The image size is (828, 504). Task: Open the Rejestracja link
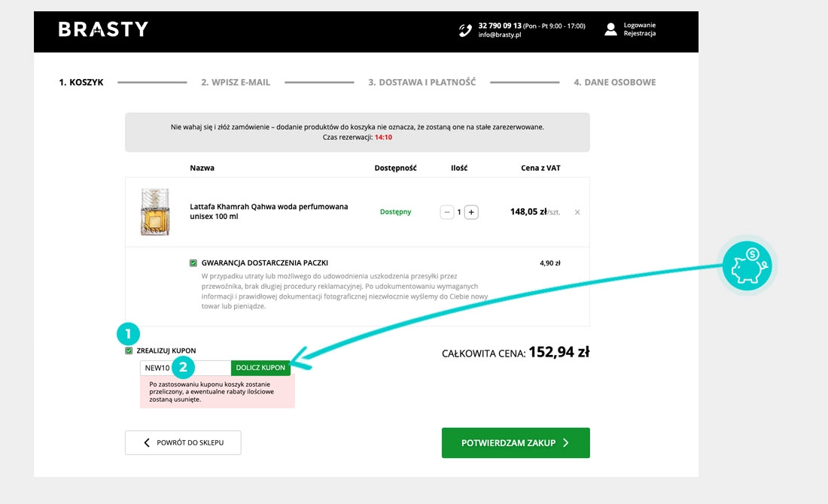coord(639,34)
